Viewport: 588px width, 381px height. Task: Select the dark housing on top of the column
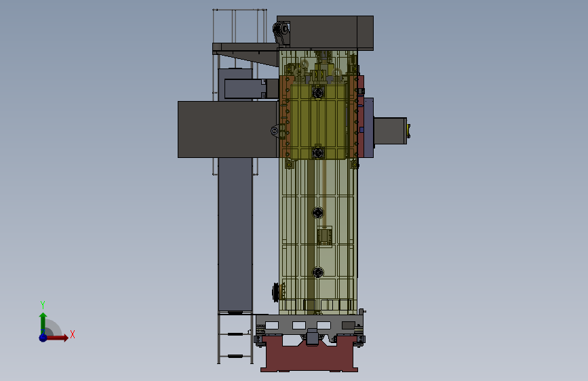click(325, 33)
